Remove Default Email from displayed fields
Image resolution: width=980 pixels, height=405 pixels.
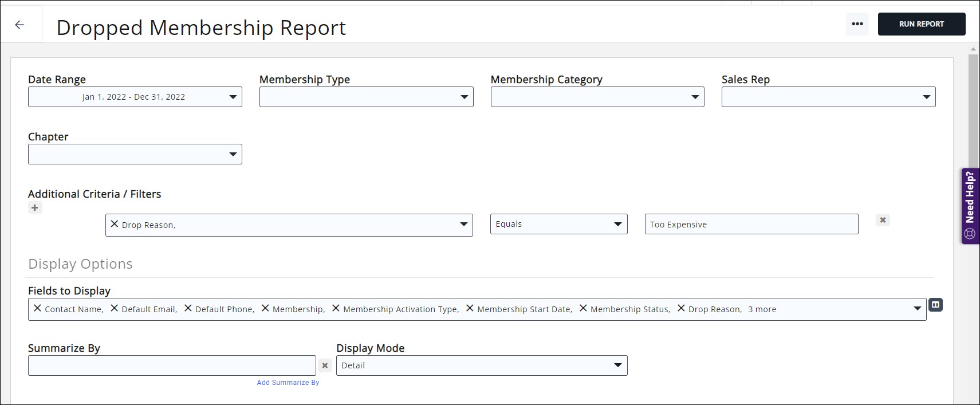click(x=115, y=309)
